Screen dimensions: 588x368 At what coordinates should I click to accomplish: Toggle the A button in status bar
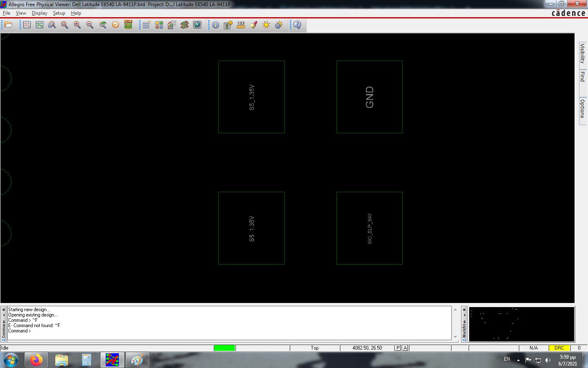(405, 348)
